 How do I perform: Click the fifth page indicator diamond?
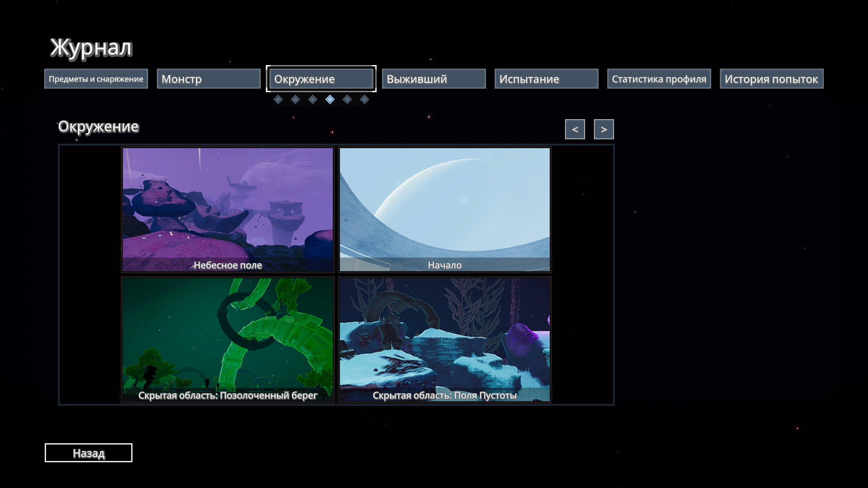(x=347, y=99)
